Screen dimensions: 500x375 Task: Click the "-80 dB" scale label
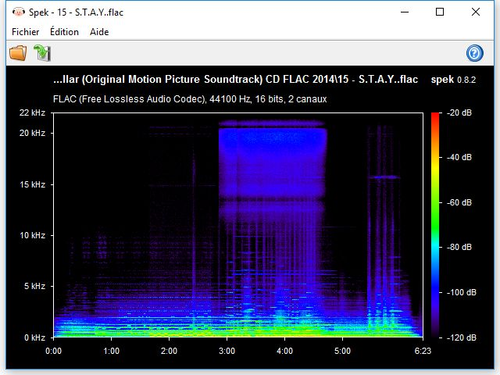(459, 247)
